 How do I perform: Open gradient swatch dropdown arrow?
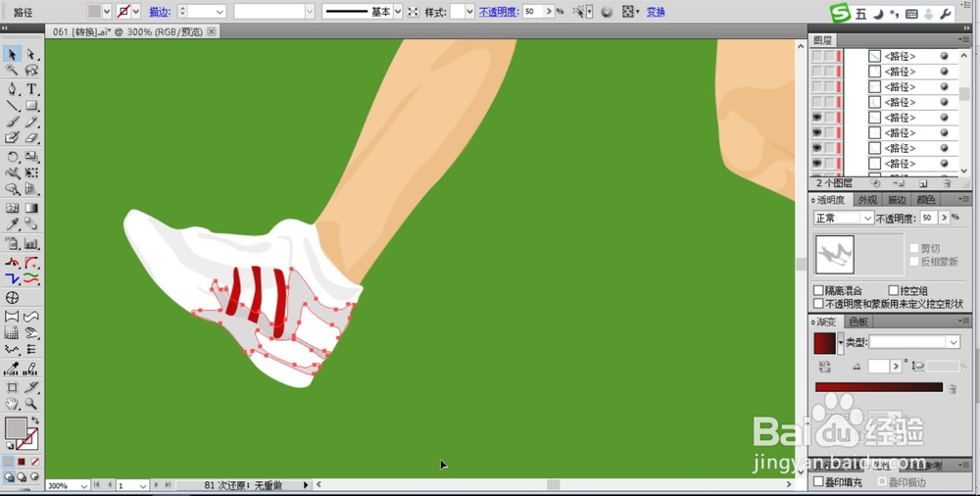tap(841, 343)
